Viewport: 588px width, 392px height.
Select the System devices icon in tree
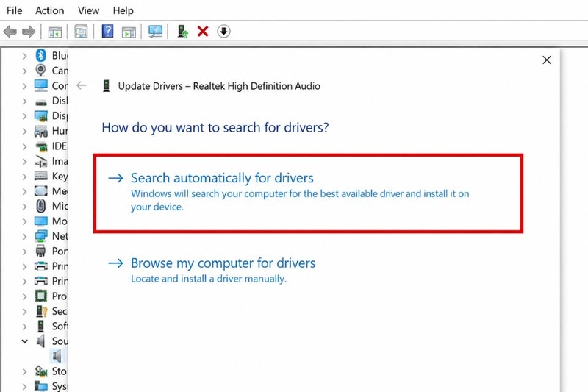(41, 386)
